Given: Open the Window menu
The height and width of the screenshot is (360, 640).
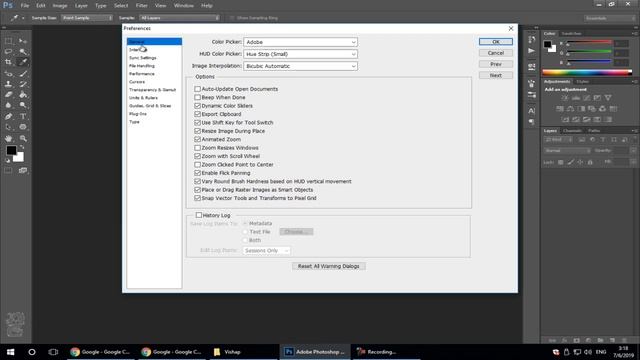Looking at the screenshot, I should (184, 6).
